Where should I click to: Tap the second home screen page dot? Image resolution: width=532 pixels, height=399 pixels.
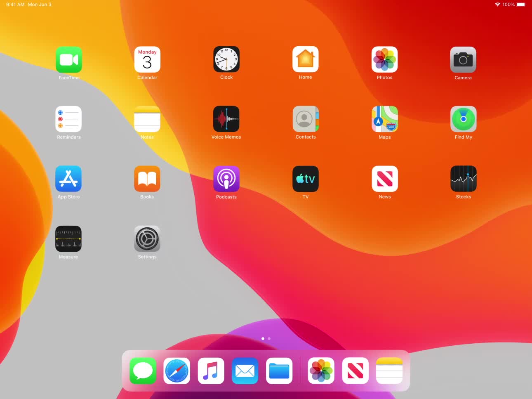tap(269, 338)
